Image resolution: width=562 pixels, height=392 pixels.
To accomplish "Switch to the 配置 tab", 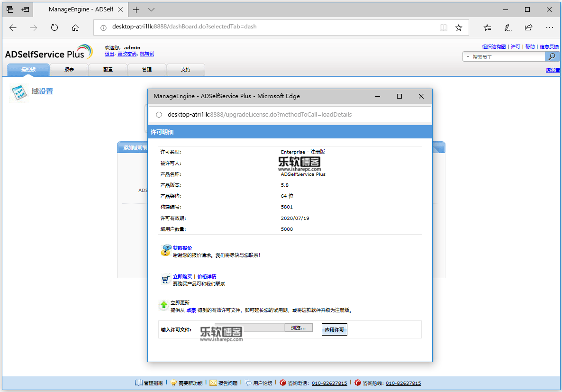I will (x=108, y=70).
